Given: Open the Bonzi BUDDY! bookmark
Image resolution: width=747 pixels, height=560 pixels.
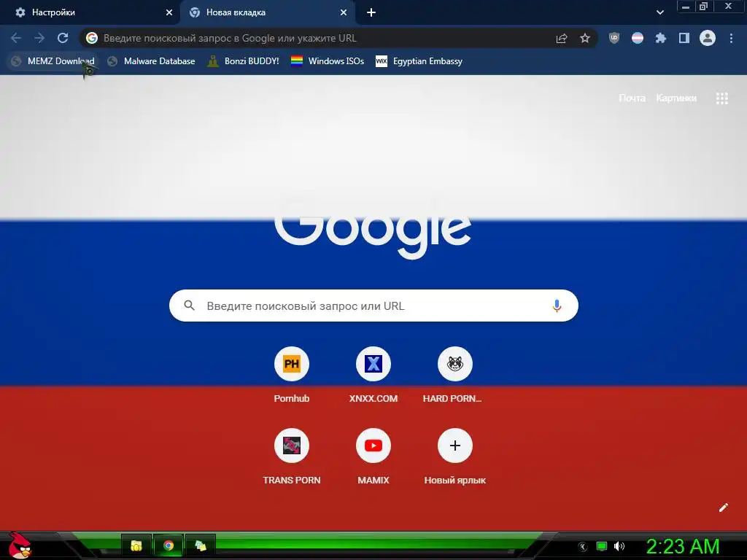Looking at the screenshot, I should [x=244, y=61].
